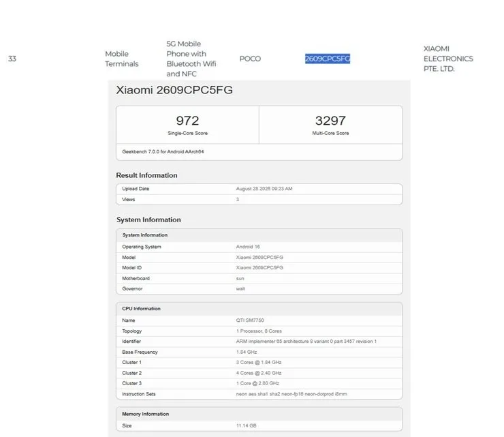The height and width of the screenshot is (437, 504).
Task: Click the 'CPU Information' table header
Action: click(x=141, y=309)
